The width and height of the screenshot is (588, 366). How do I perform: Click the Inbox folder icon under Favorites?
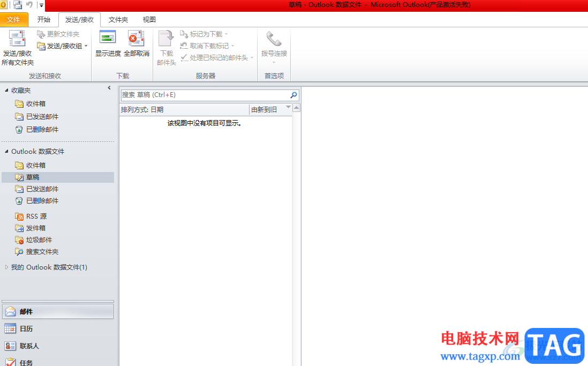[x=19, y=103]
